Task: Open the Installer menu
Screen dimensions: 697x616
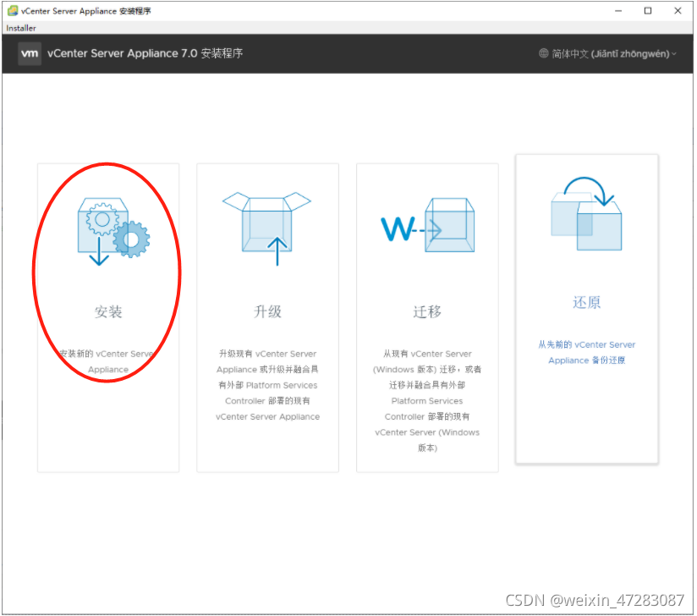Action: [x=21, y=28]
